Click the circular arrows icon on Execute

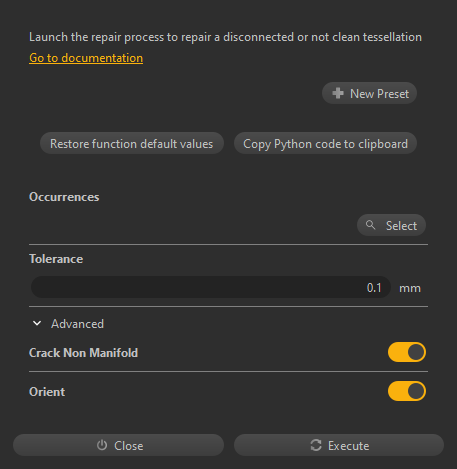316,445
